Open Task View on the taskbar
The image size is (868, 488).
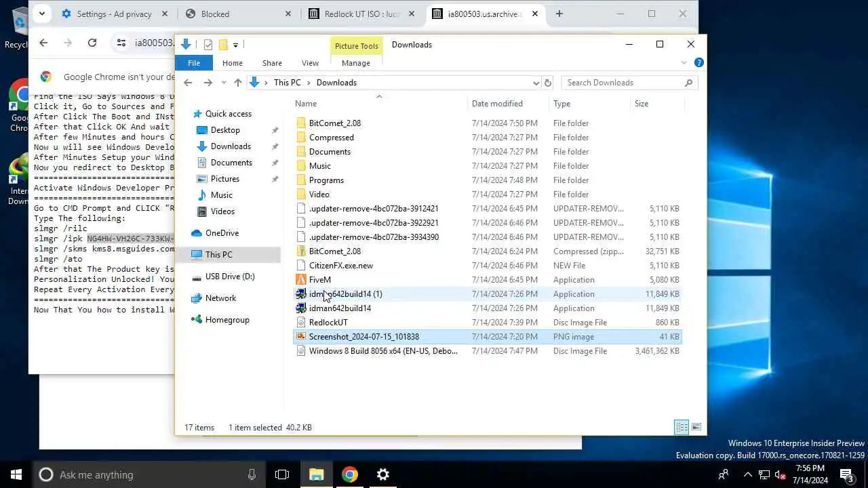click(x=282, y=474)
